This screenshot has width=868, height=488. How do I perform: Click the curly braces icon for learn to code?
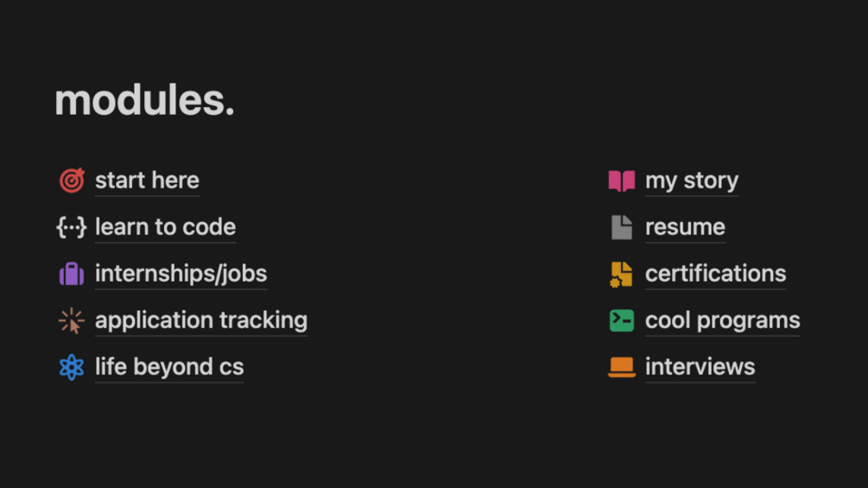coord(72,227)
